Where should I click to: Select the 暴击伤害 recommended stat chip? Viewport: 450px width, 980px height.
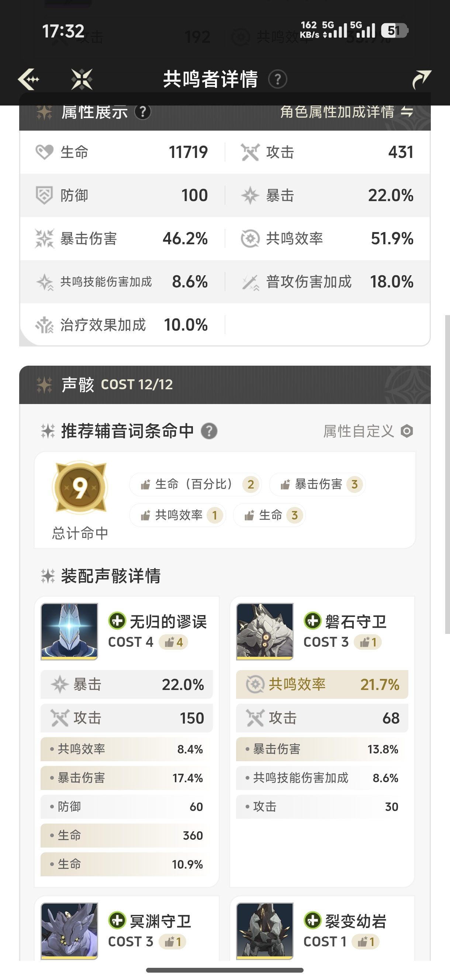pyautogui.click(x=317, y=484)
